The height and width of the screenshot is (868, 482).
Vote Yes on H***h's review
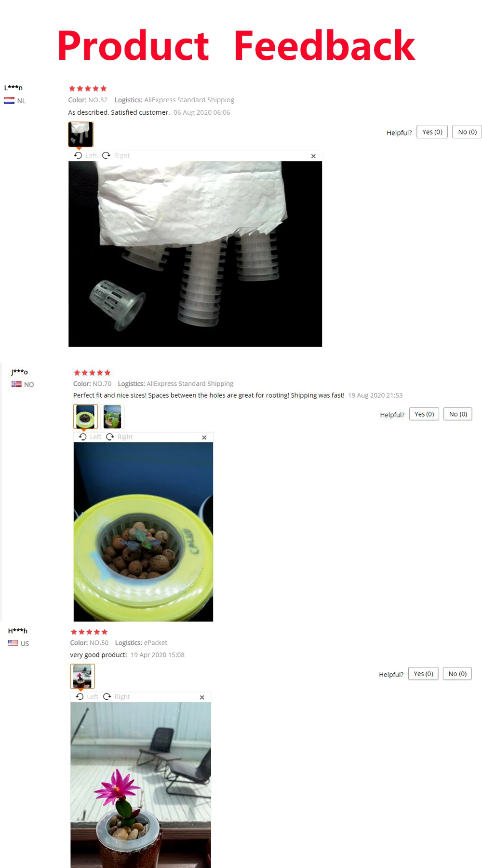tap(423, 674)
